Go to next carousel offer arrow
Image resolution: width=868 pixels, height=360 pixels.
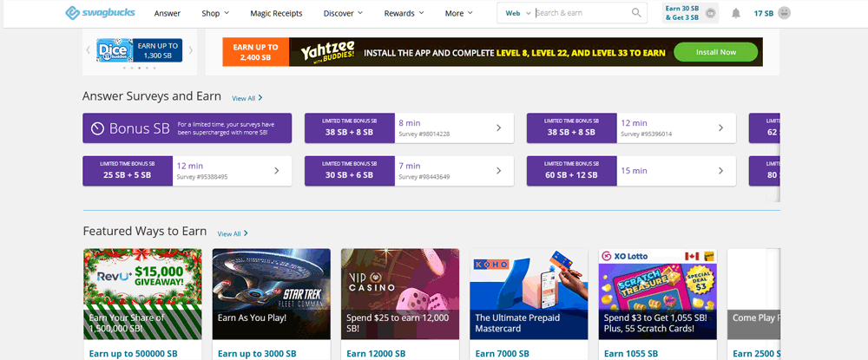click(191, 50)
